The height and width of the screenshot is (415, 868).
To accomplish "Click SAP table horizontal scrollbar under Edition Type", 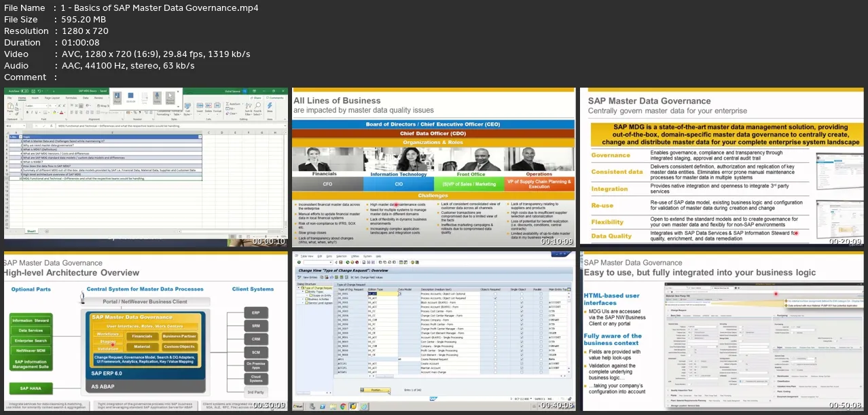I will point(384,376).
